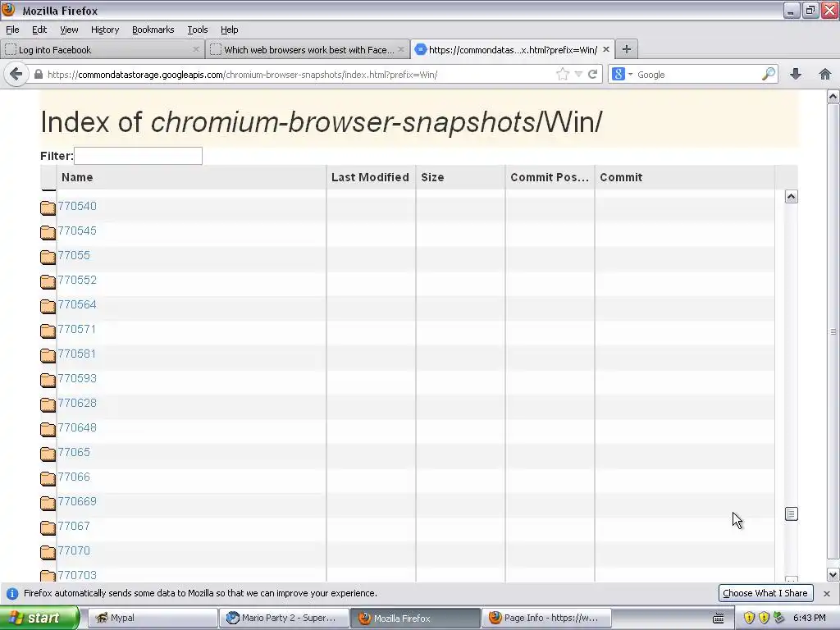Click the inner list scroll-up arrow
Screen dimensions: 840x630
792,197
